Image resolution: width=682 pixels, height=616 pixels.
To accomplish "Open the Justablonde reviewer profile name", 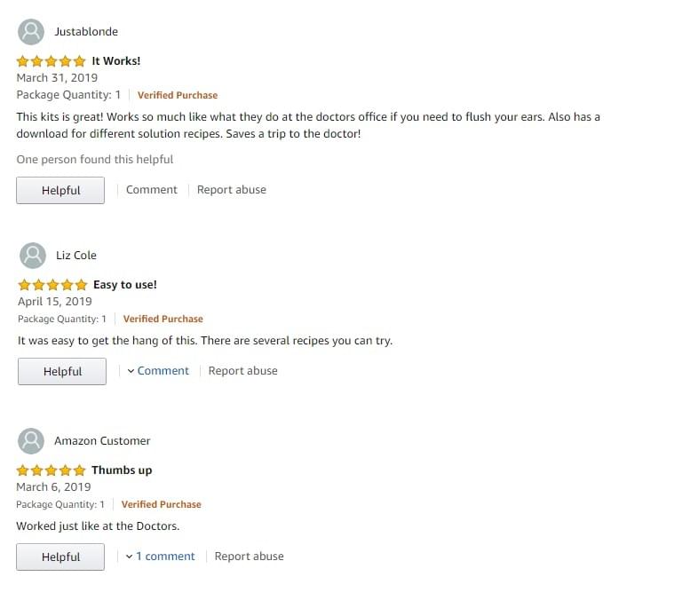I will pyautogui.click(x=86, y=32).
